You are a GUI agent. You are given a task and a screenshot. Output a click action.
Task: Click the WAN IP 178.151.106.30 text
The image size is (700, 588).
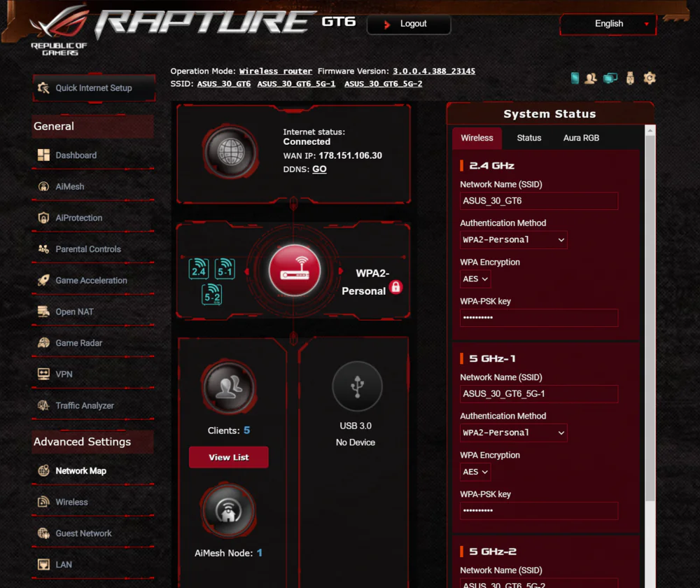[350, 156]
